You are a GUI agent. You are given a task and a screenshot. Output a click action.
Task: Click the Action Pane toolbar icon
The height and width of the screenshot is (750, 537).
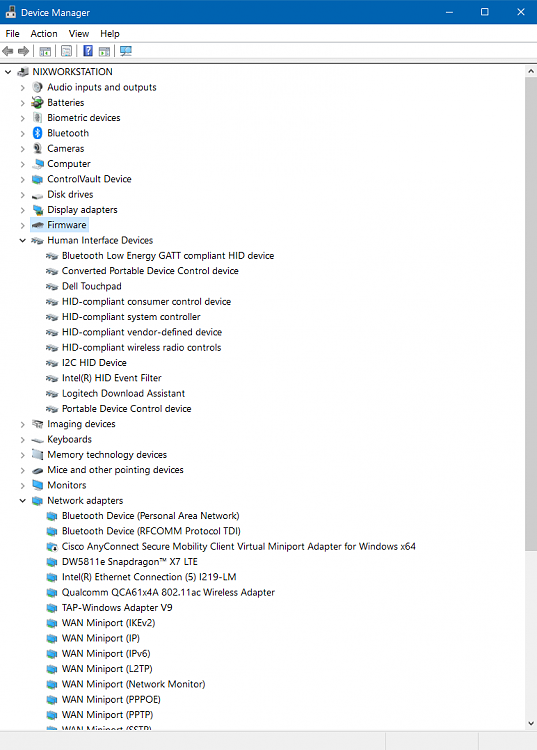[x=104, y=51]
